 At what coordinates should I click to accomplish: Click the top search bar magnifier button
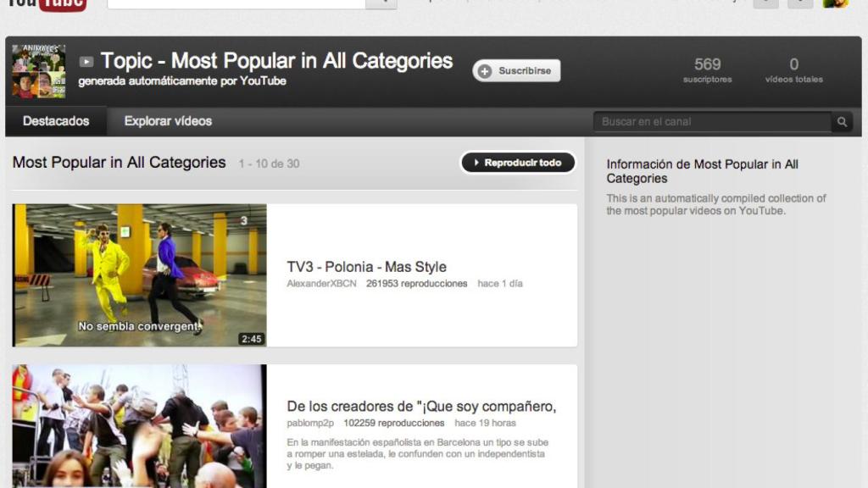click(381, 3)
